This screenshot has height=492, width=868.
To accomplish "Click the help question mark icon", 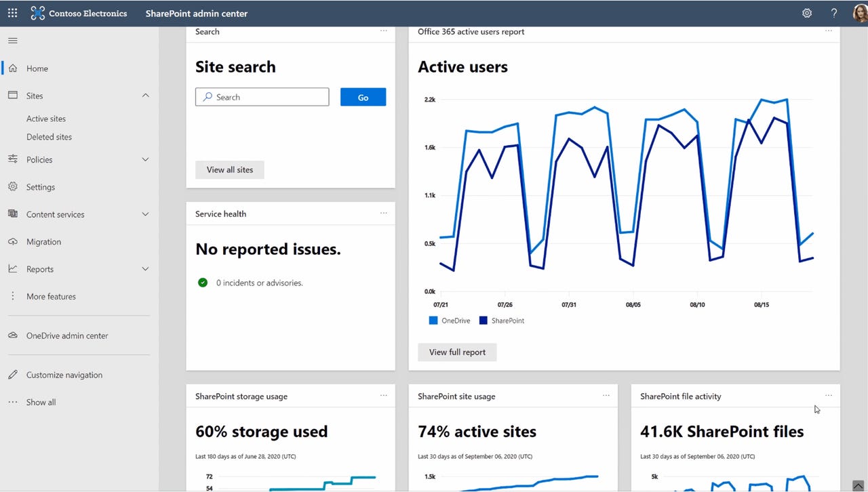I will point(833,13).
